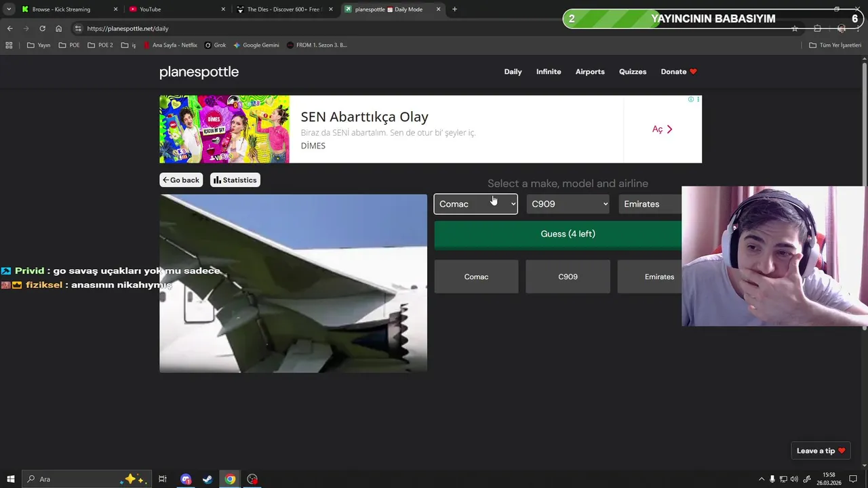Click the Leave a tip button
Viewport: 868px width, 488px height.
[821, 451]
